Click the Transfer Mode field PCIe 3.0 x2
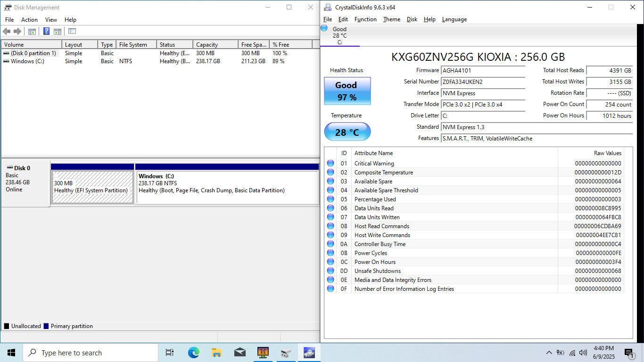The height and width of the screenshot is (362, 644). click(x=483, y=104)
